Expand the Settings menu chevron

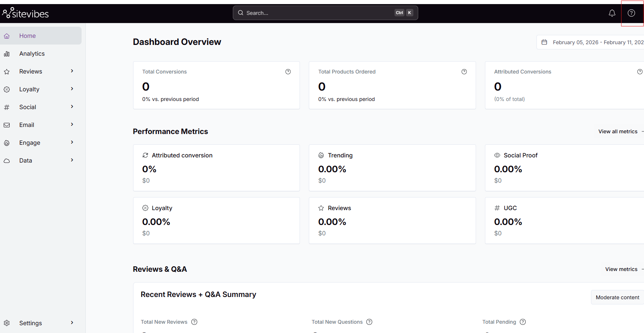(x=72, y=323)
